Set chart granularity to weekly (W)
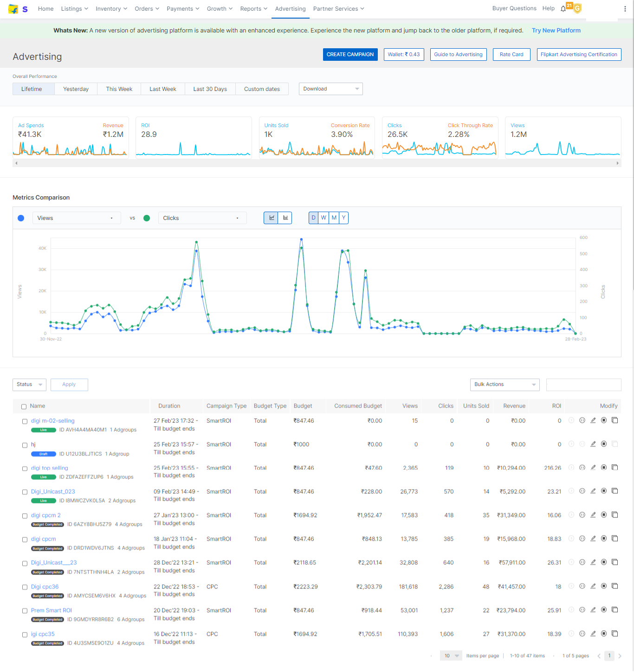The image size is (634, 672). pyautogui.click(x=323, y=218)
